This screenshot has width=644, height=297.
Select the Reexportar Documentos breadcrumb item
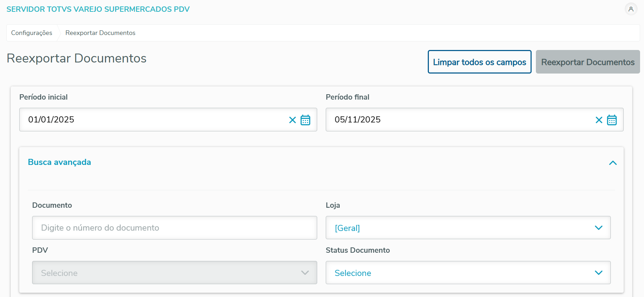100,33
